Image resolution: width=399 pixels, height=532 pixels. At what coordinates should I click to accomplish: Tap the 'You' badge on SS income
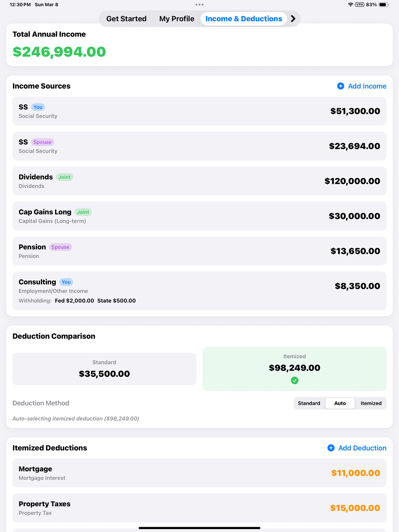(x=38, y=107)
